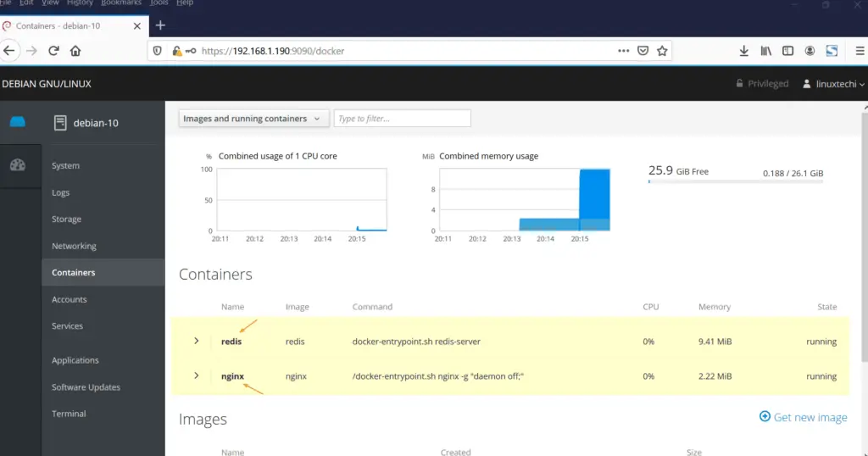868x456 pixels.
Task: Click the 'Type to filter' input field
Action: click(x=402, y=119)
